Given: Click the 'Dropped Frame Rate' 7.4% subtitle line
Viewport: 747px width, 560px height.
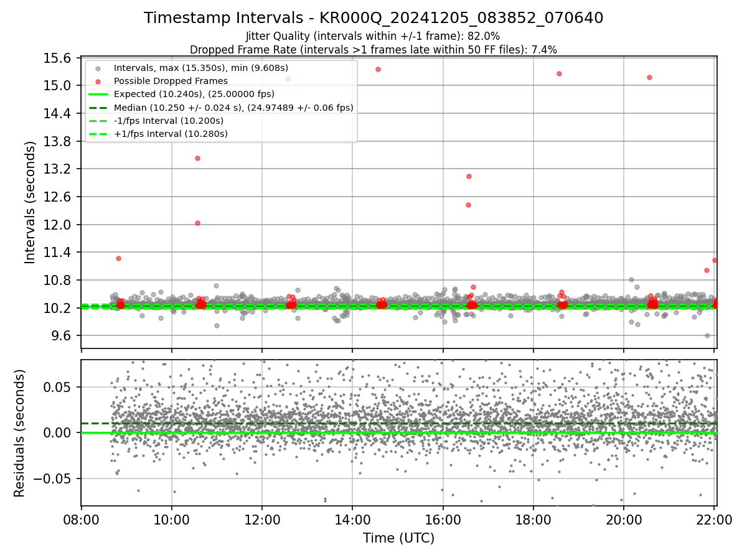Looking at the screenshot, I should (373, 49).
